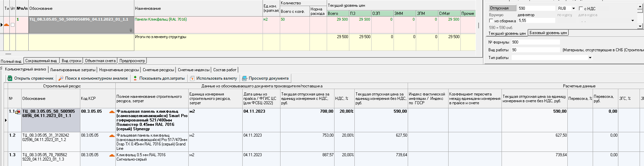644x166 pixels.
Task: Switch to Базовый уровень цен tab
Action: point(548,33)
